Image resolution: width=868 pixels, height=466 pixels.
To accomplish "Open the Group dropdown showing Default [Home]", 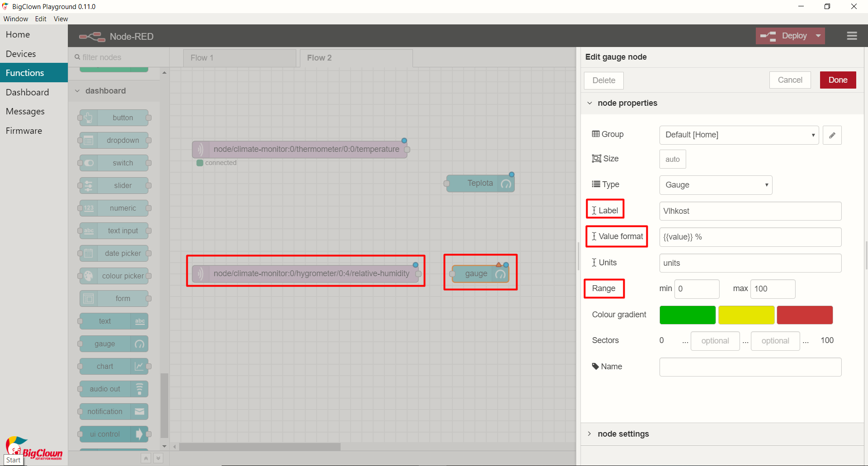I will pyautogui.click(x=739, y=135).
